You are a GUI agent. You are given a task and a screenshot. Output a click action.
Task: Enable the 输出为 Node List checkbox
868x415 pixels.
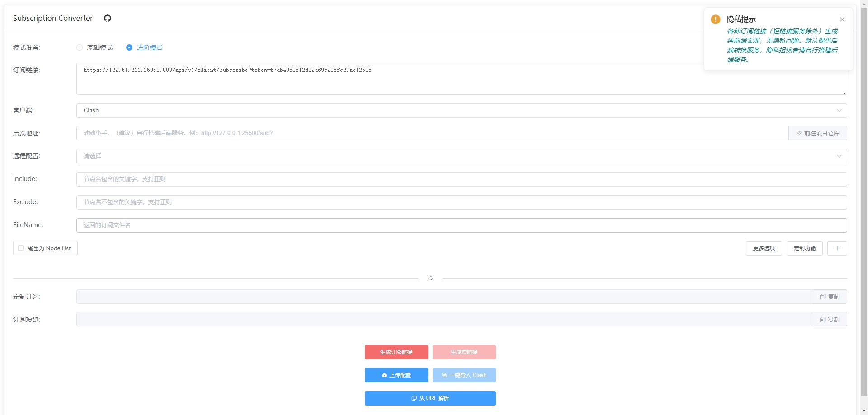(x=21, y=248)
